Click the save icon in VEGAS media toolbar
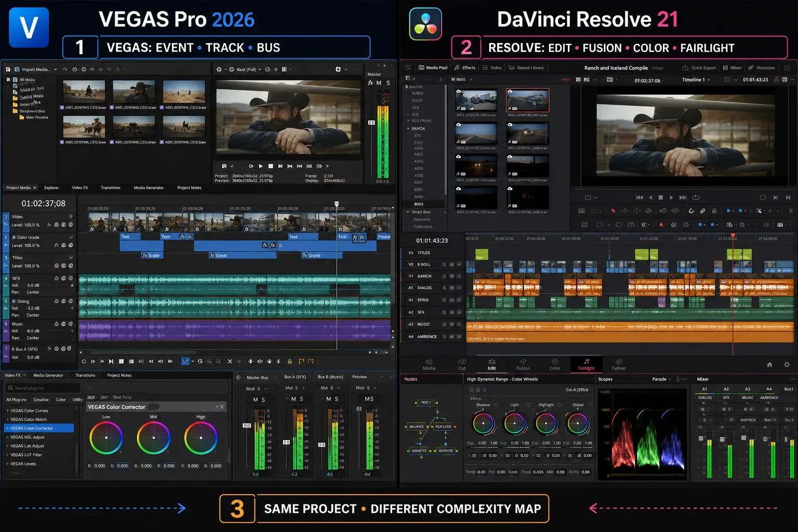This screenshot has height=532, width=798. click(8, 69)
